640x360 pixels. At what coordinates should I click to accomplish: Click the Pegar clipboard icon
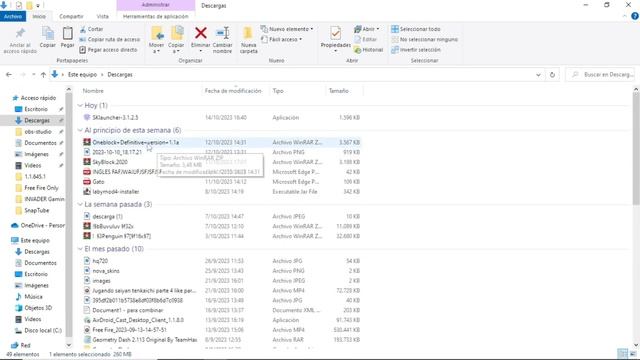[x=67, y=38]
